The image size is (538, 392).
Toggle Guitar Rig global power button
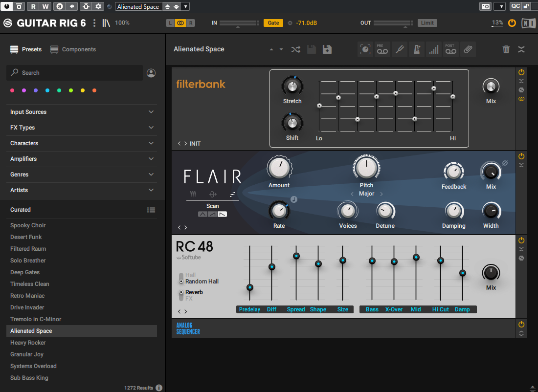click(512, 23)
